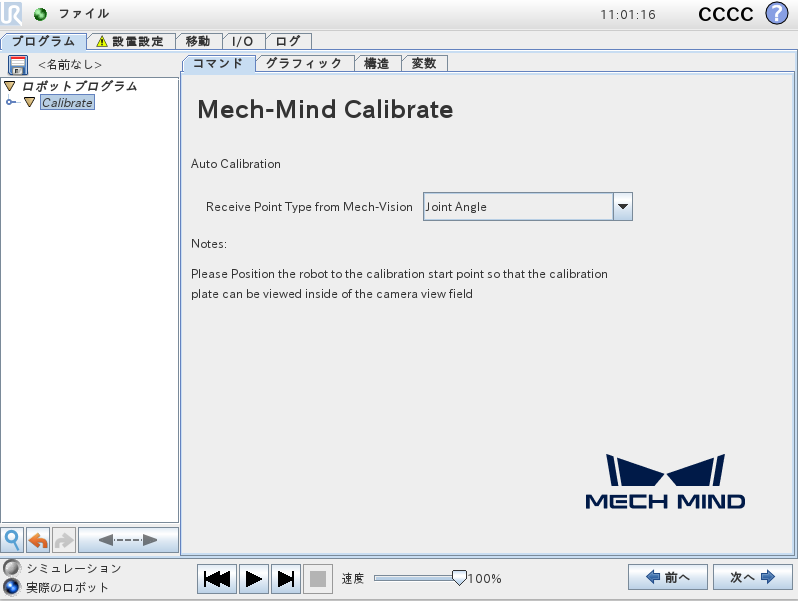Click the orange undo arrow icon
This screenshot has height=601, width=798.
[38, 540]
